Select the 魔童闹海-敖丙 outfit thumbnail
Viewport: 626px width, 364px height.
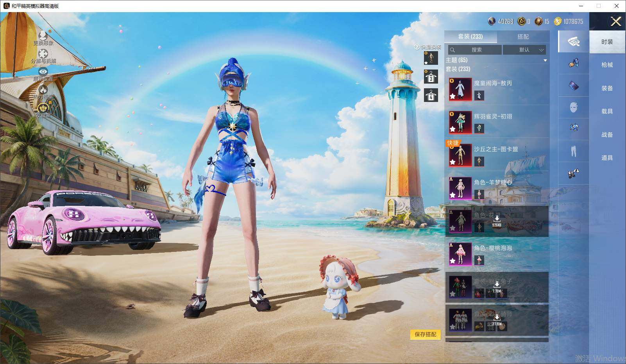pos(460,89)
